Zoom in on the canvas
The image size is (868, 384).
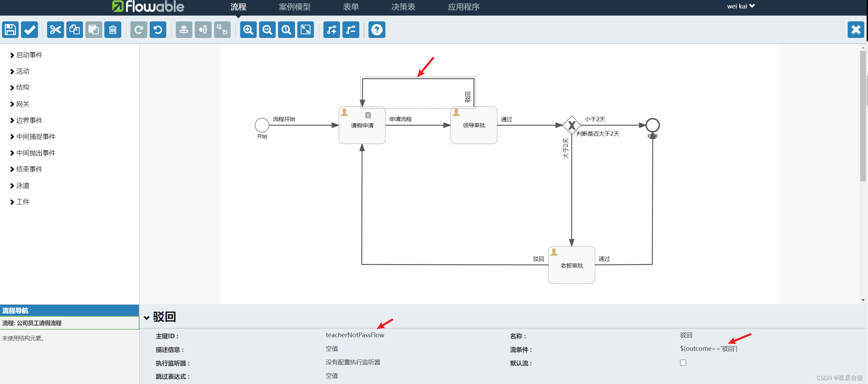(248, 30)
